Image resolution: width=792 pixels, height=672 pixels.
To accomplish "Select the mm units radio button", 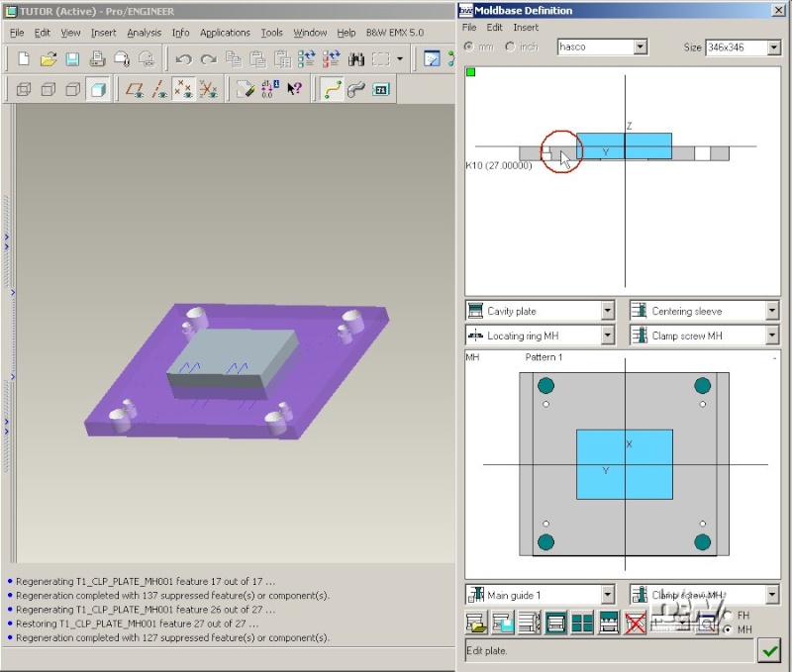I will [x=469, y=47].
